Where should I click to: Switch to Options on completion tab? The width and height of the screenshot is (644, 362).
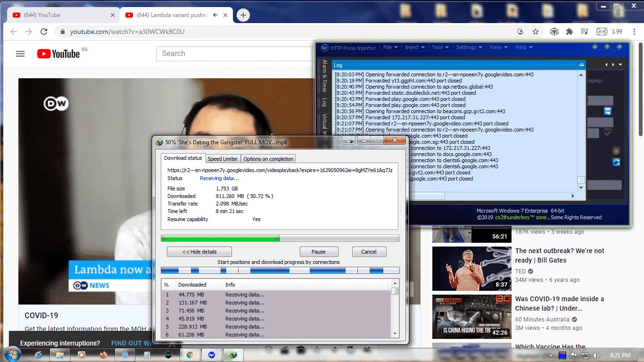click(x=269, y=159)
